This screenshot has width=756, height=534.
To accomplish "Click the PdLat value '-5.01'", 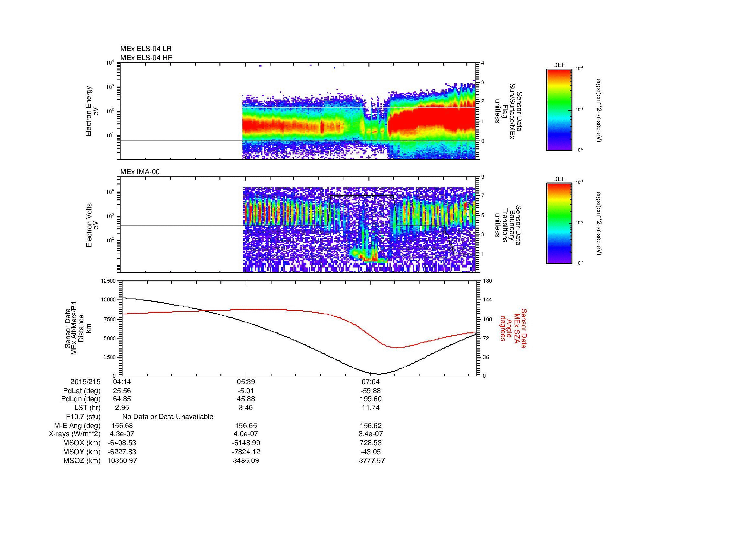I will point(246,391).
